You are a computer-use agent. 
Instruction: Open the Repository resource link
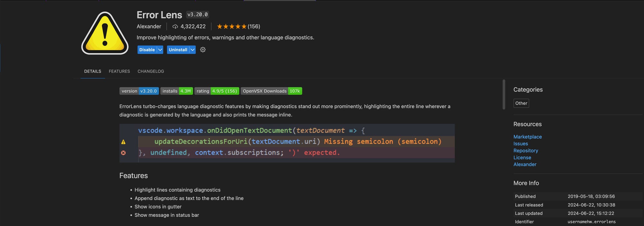(526, 150)
